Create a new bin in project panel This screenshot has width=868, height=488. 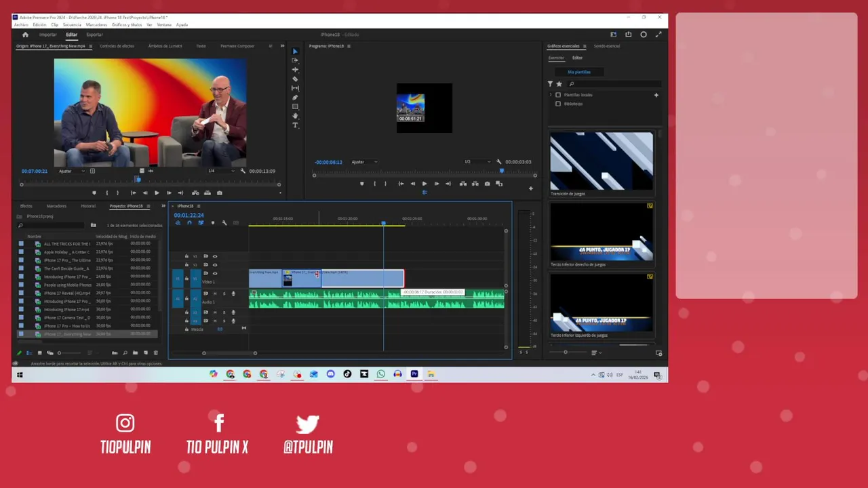pyautogui.click(x=135, y=353)
